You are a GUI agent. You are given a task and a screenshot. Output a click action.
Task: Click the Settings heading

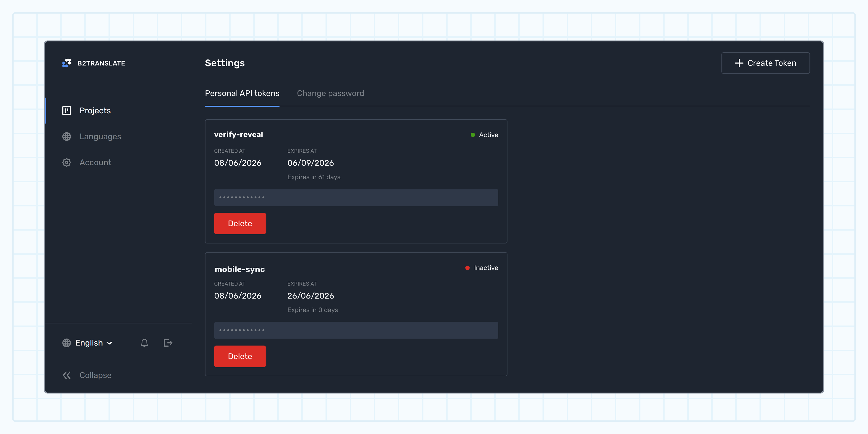click(225, 63)
